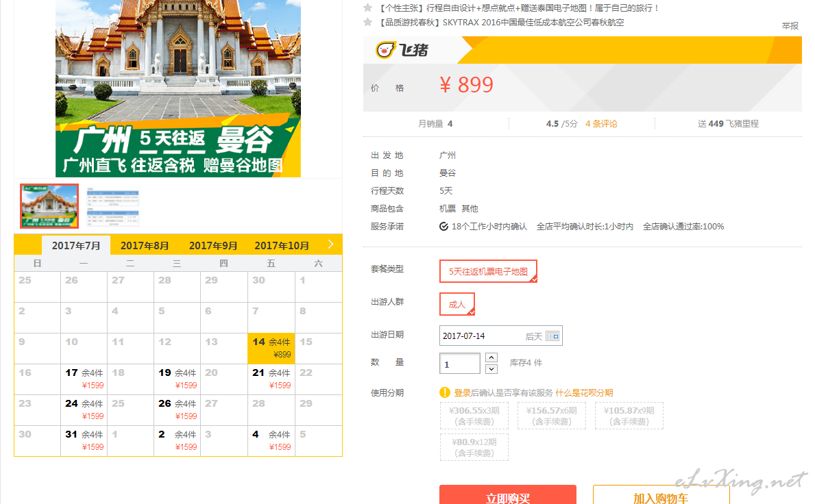Viewport: 815px width, 504px height.
Task: Pick July 19 departure date
Action: 178,379
